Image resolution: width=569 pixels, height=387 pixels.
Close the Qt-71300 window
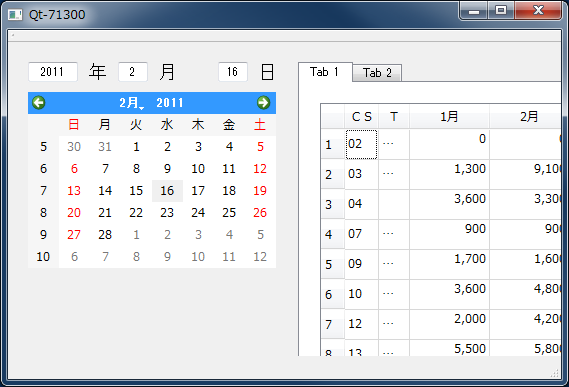538,10
